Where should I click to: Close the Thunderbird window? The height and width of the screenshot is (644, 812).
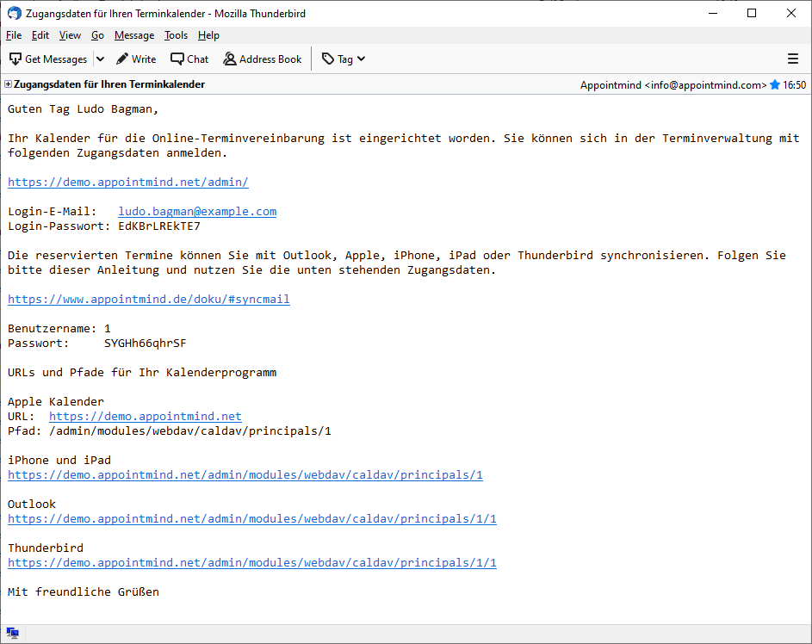pyautogui.click(x=790, y=14)
